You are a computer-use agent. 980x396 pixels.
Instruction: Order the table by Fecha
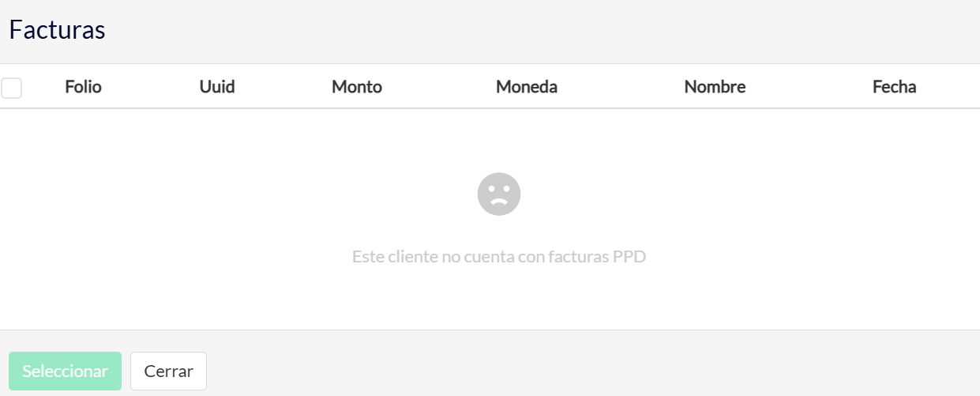[894, 87]
